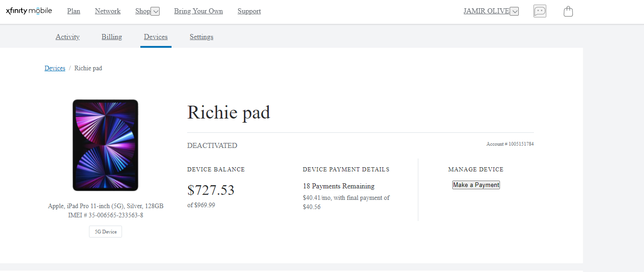The width and height of the screenshot is (644, 272).
Task: Expand the Shop dropdown arrow
Action: pyautogui.click(x=155, y=11)
